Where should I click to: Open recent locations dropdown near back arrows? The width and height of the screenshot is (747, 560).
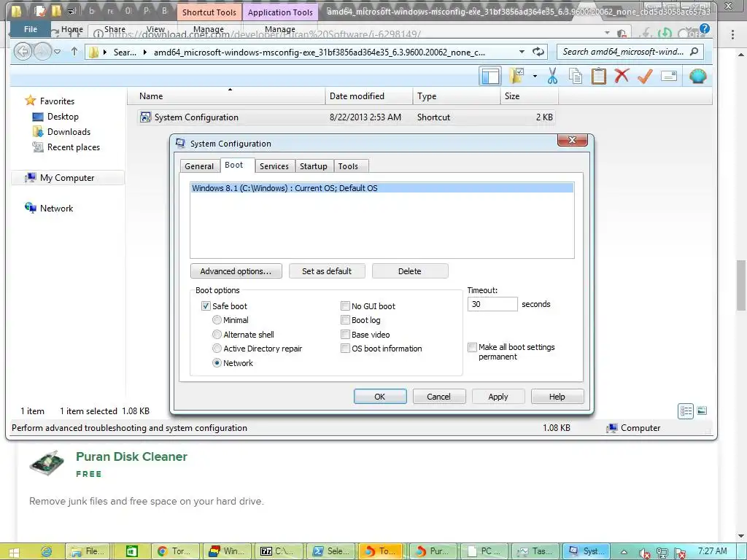[57, 52]
